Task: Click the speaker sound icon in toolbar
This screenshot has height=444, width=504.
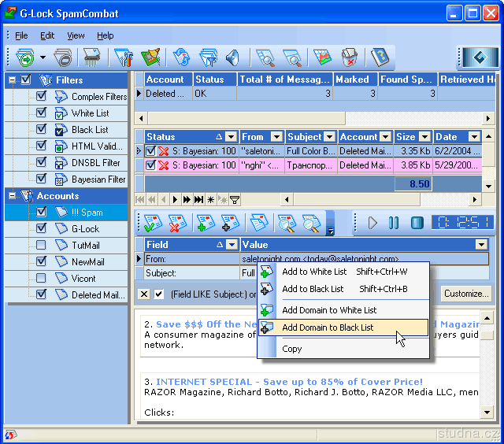Action: click(232, 57)
